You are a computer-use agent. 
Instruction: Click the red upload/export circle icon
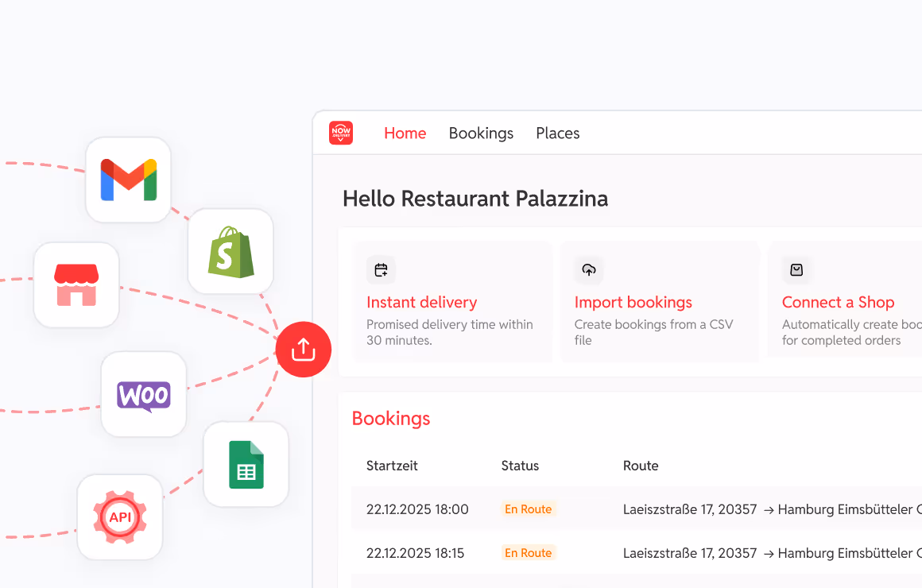(304, 349)
